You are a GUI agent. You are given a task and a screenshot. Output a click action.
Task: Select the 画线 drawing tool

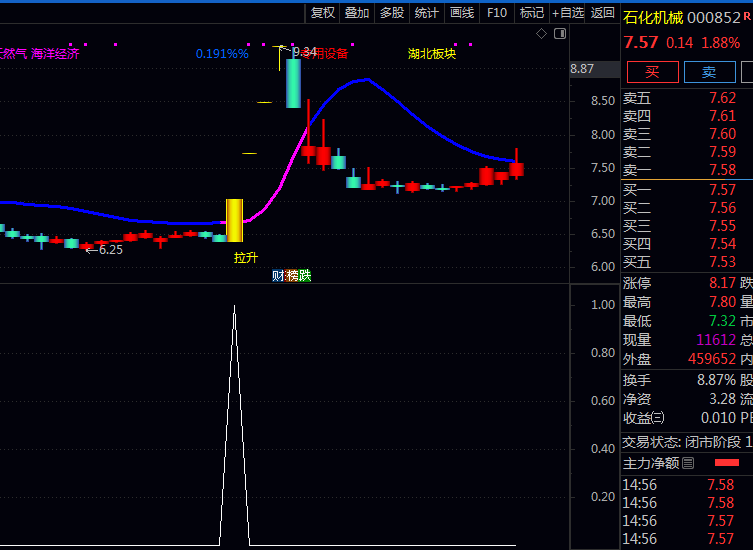462,13
